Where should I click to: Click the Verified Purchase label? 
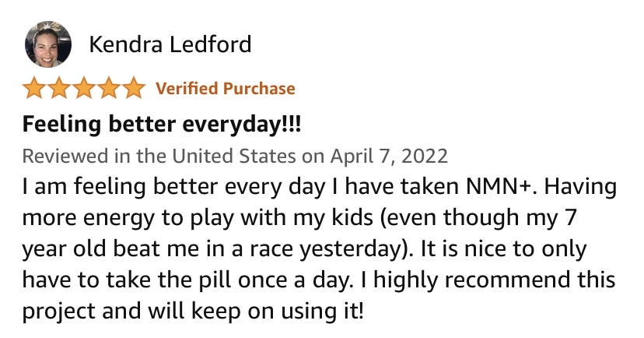[x=226, y=89]
